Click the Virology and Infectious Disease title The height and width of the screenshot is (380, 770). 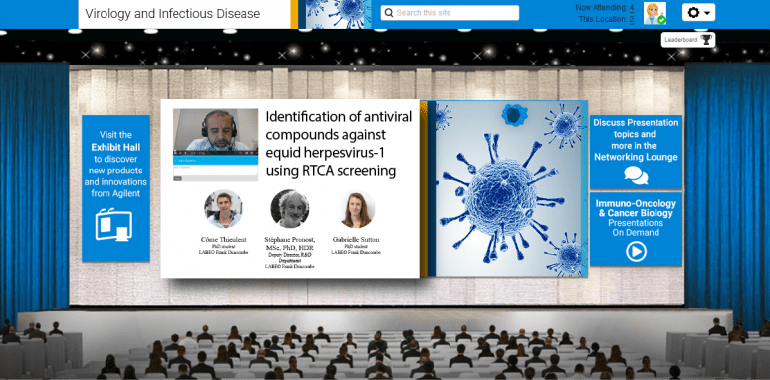[172, 14]
